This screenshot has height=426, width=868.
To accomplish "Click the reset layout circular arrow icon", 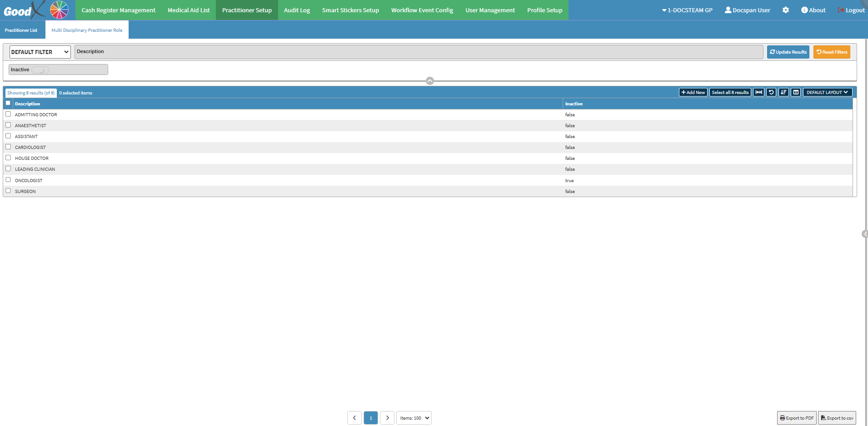I will pos(771,92).
